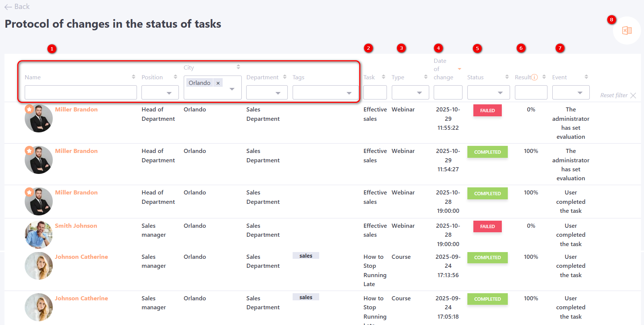This screenshot has width=644, height=325.
Task: Sort by Position column arrows
Action: click(175, 77)
